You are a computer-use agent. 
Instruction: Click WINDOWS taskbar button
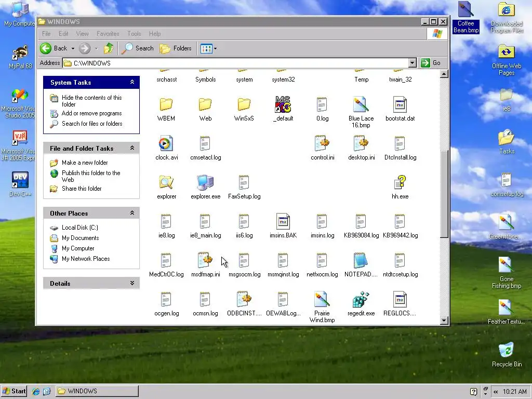[97, 391]
